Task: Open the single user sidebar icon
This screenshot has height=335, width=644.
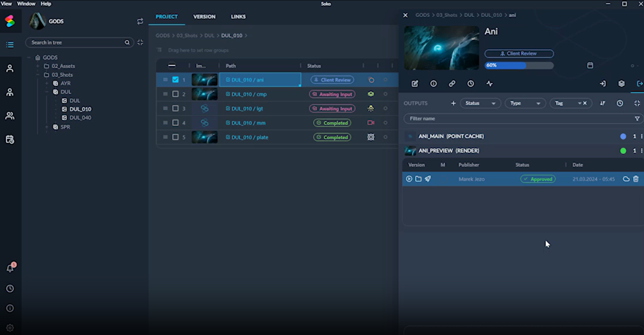Action: [10, 68]
